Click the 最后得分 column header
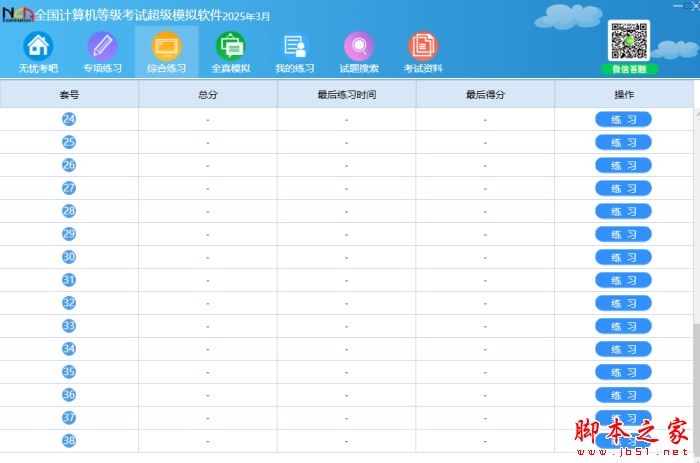This screenshot has height=463, width=700. pyautogui.click(x=485, y=94)
